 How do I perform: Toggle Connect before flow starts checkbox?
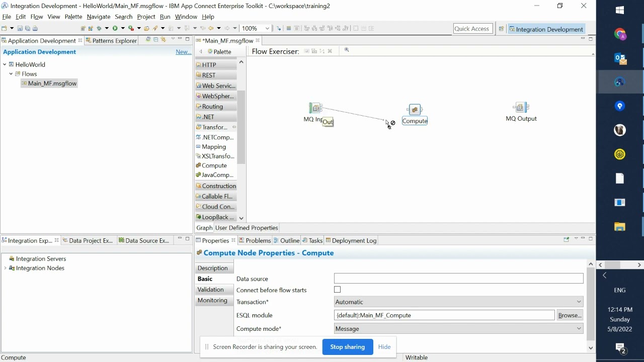338,290
